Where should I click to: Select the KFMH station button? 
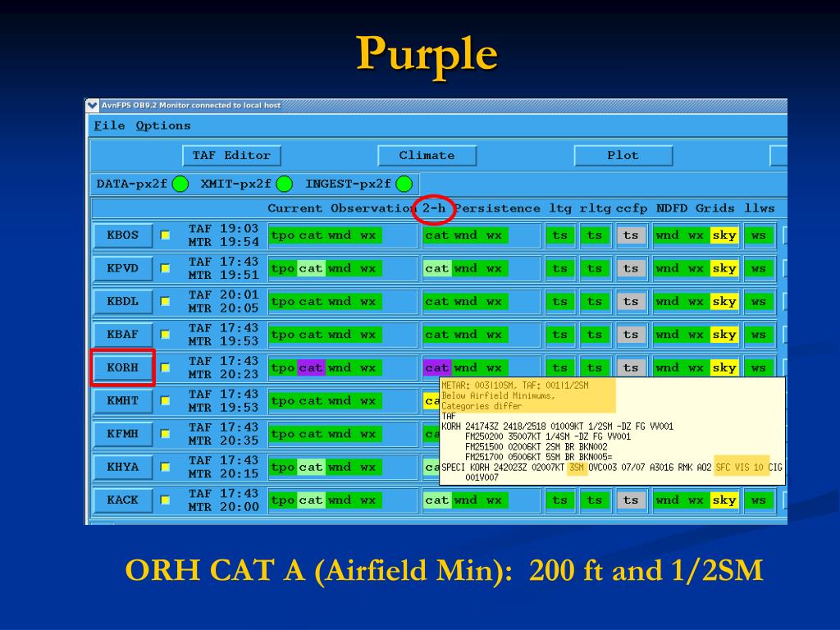pyautogui.click(x=123, y=434)
